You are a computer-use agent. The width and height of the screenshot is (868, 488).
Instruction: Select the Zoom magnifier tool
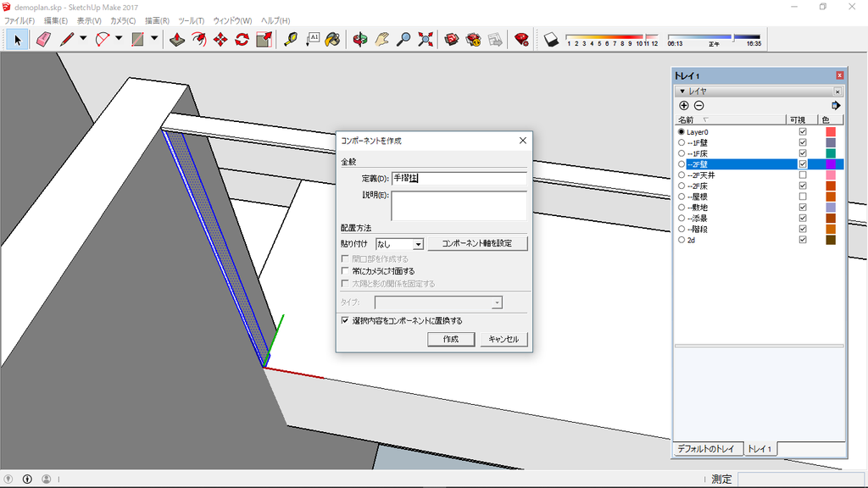click(x=403, y=39)
